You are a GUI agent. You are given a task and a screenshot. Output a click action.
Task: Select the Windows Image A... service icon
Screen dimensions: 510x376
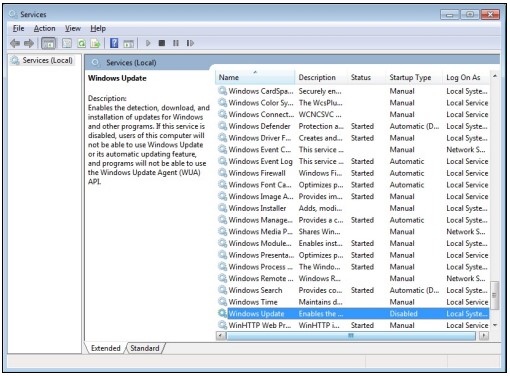(222, 196)
